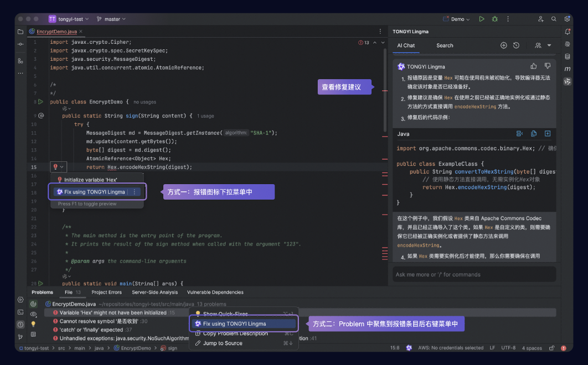Open IDE settings gear icon
The image size is (588, 365).
click(567, 19)
